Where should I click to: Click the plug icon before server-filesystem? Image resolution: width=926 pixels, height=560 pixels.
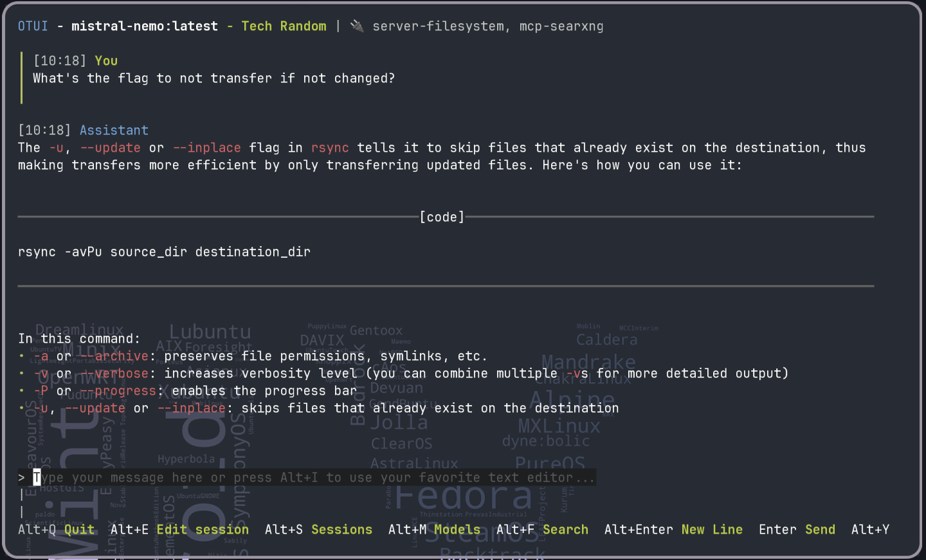pyautogui.click(x=357, y=26)
